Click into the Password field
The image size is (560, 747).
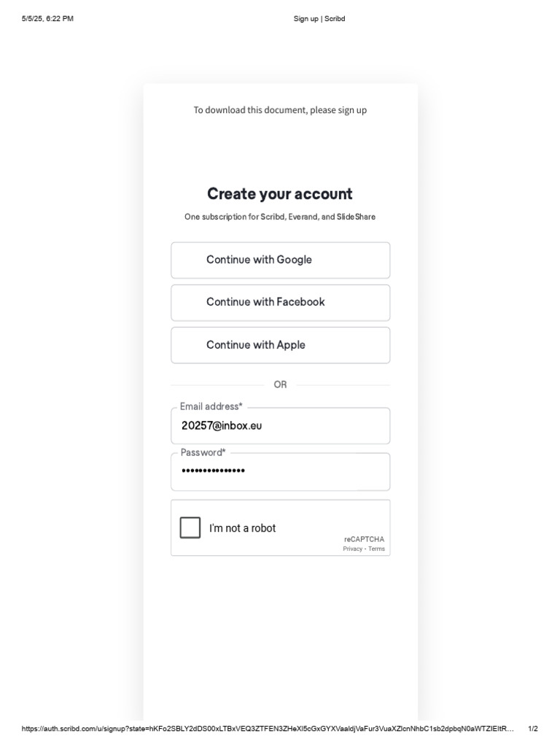point(280,471)
